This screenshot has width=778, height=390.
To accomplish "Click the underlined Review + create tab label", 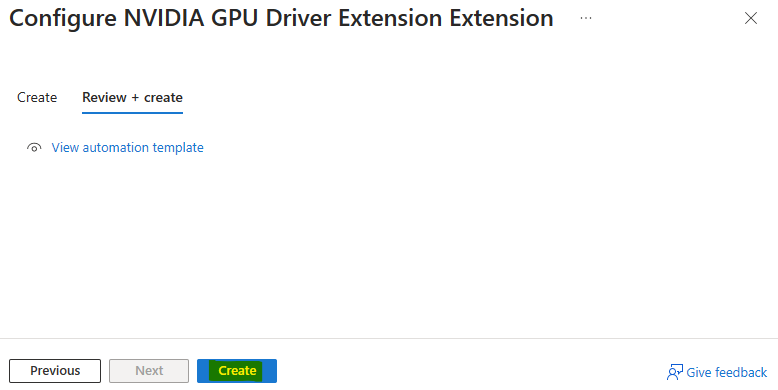I will coord(132,97).
